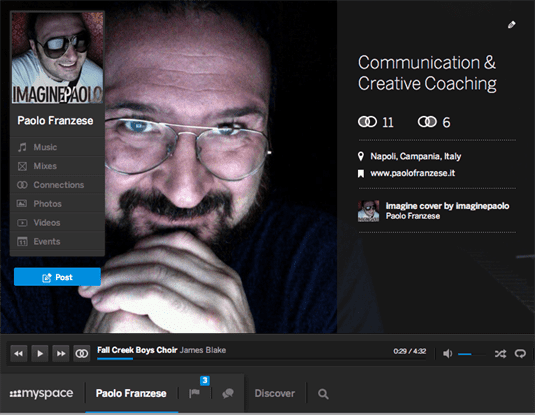Click the Imagine cover thumbnail image

tap(368, 211)
